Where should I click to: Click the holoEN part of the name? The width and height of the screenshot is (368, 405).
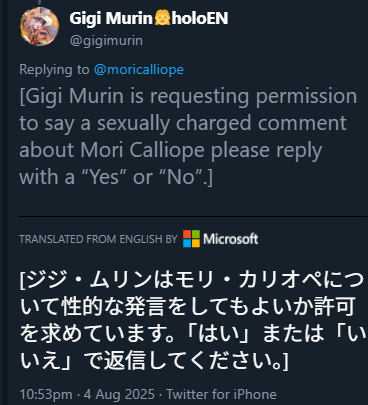[200, 18]
